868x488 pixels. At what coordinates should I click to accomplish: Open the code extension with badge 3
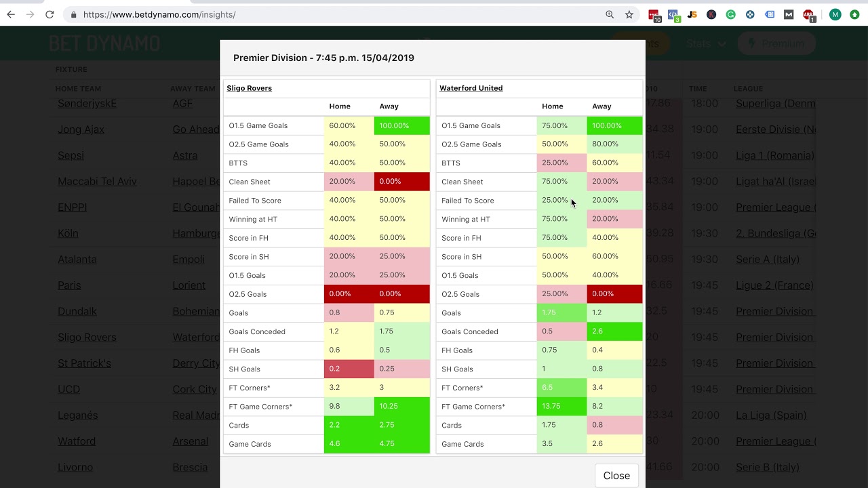click(673, 15)
